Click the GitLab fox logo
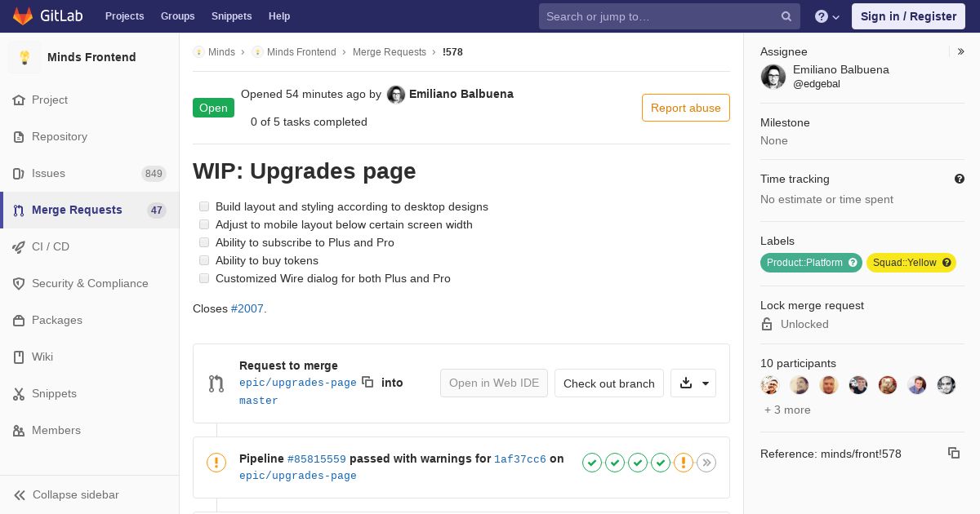The width and height of the screenshot is (980, 514). [x=23, y=16]
